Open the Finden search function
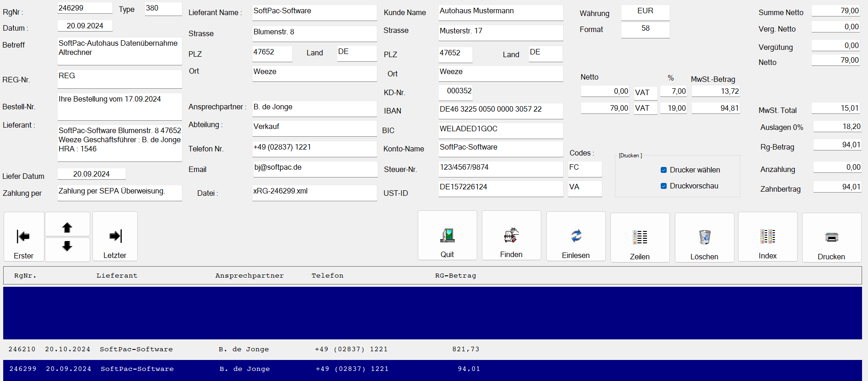 click(x=512, y=236)
